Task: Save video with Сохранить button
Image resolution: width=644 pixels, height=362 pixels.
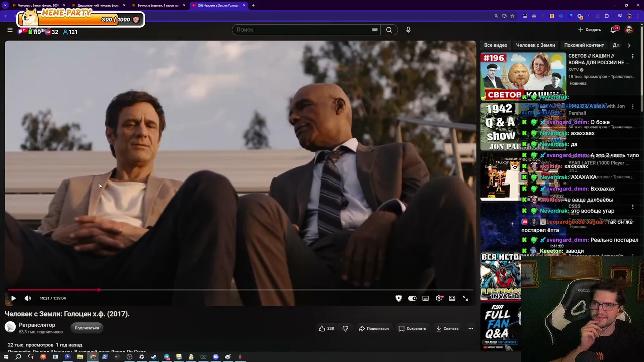Action: coord(412,328)
